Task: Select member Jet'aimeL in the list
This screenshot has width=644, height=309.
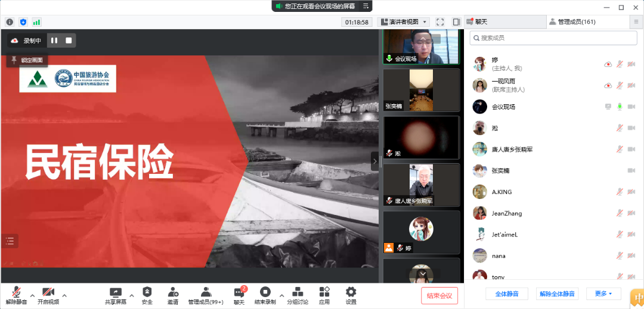Action: click(553, 235)
